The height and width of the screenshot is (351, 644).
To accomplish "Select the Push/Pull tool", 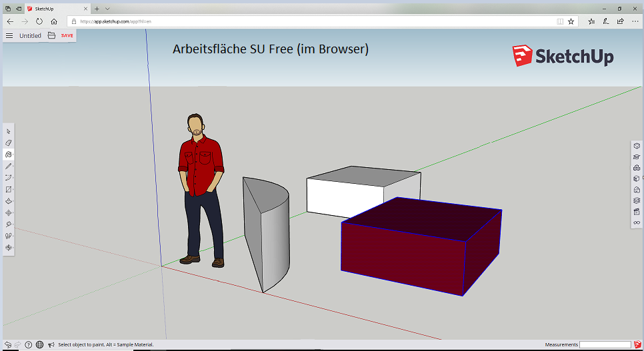I will coord(9,200).
